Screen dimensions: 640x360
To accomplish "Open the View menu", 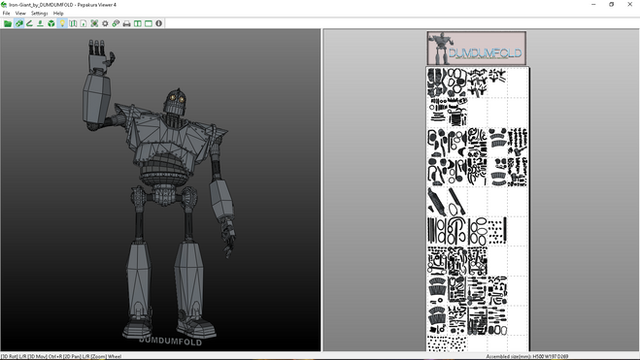I will coord(20,13).
